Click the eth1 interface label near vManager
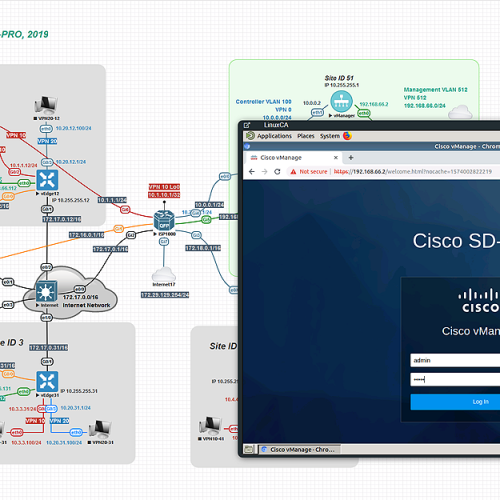Image resolution: width=500 pixels, height=500 pixels. 317,112
